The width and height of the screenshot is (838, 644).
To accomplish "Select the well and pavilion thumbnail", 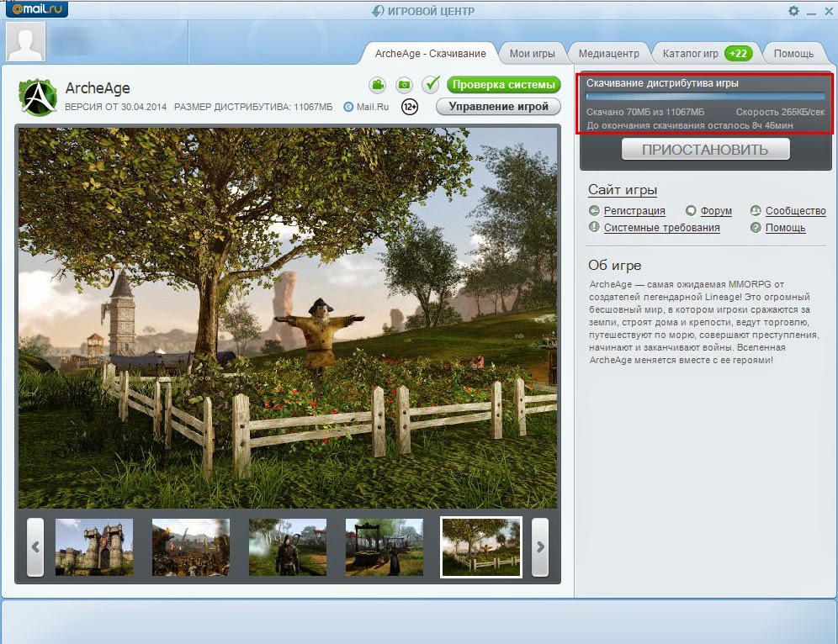I will 385,547.
